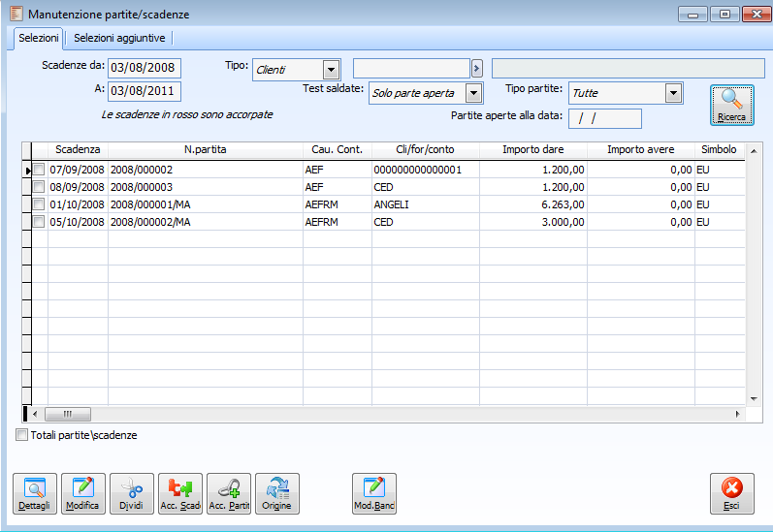This screenshot has width=773, height=532.
Task: Click the ANGELI customer cell
Action: 426,204
